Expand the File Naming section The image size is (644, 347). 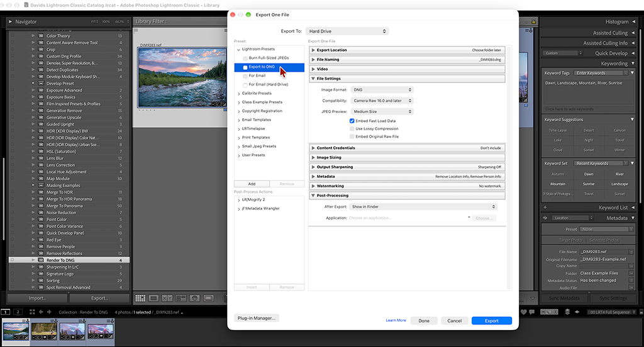pos(313,60)
